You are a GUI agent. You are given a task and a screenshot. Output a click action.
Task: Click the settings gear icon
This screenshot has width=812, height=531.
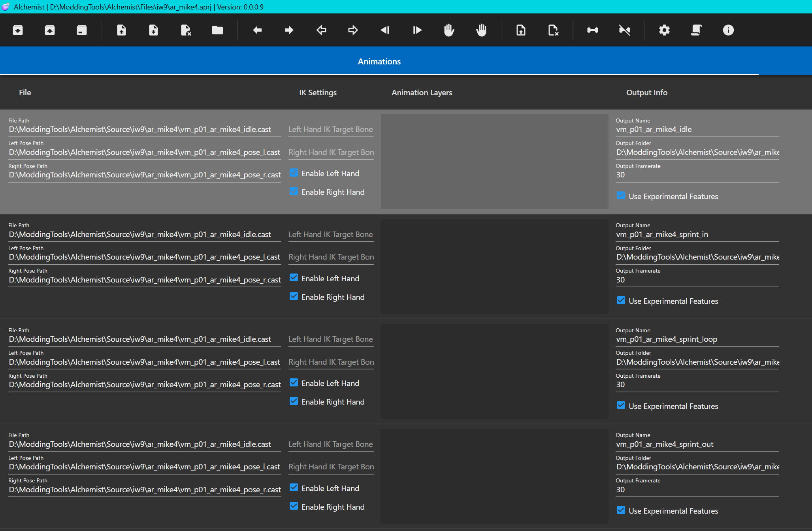coord(664,30)
